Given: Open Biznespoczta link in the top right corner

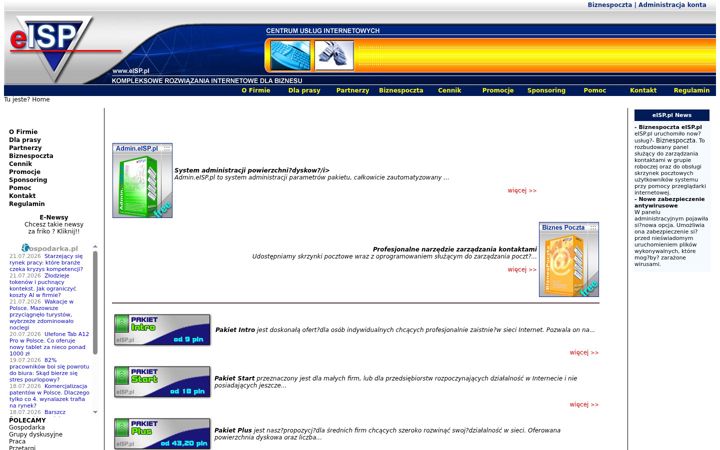Looking at the screenshot, I should 609,5.
